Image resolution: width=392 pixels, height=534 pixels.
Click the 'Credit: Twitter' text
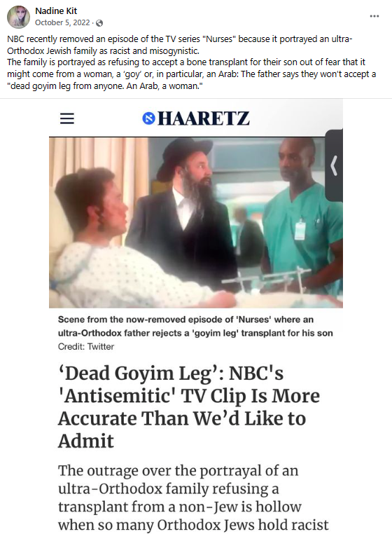[85, 347]
